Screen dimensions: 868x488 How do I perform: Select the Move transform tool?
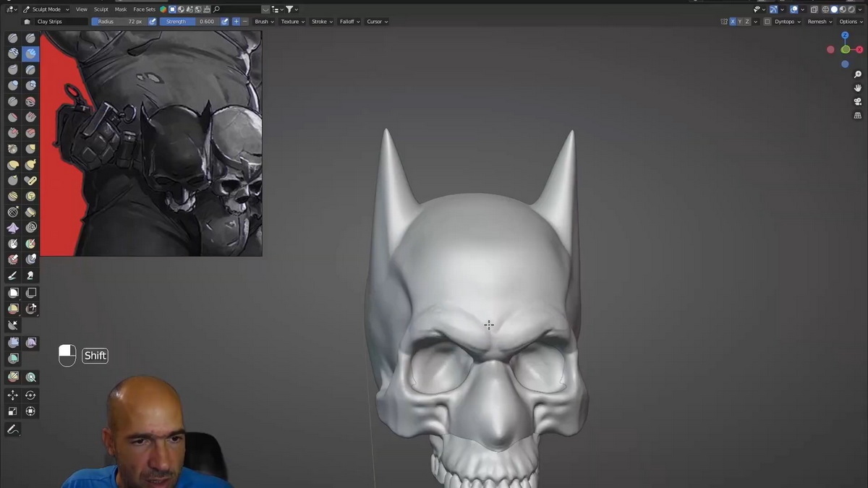(x=13, y=395)
